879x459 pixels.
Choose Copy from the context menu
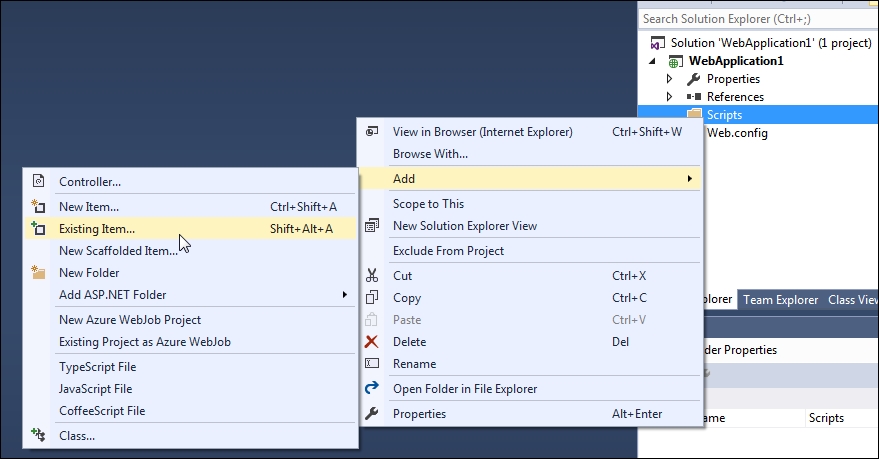pos(530,298)
